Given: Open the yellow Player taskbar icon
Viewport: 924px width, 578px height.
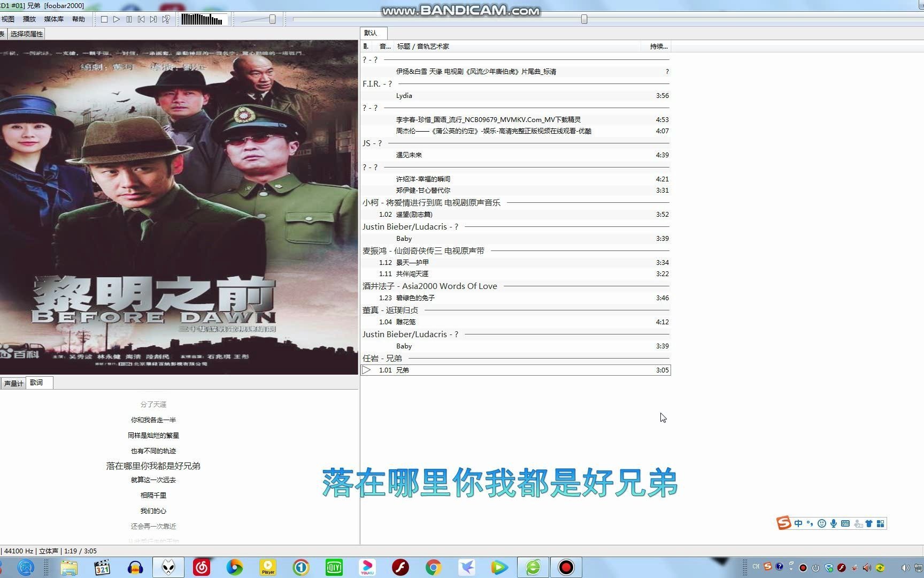Looking at the screenshot, I should (268, 567).
